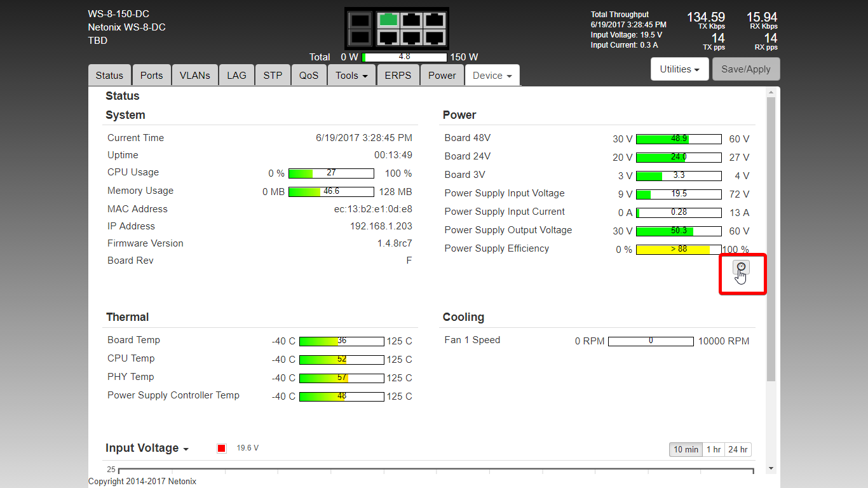Click the top-middle Ethernet port icon
Viewport: 868px width, 488px height.
pyautogui.click(x=411, y=20)
